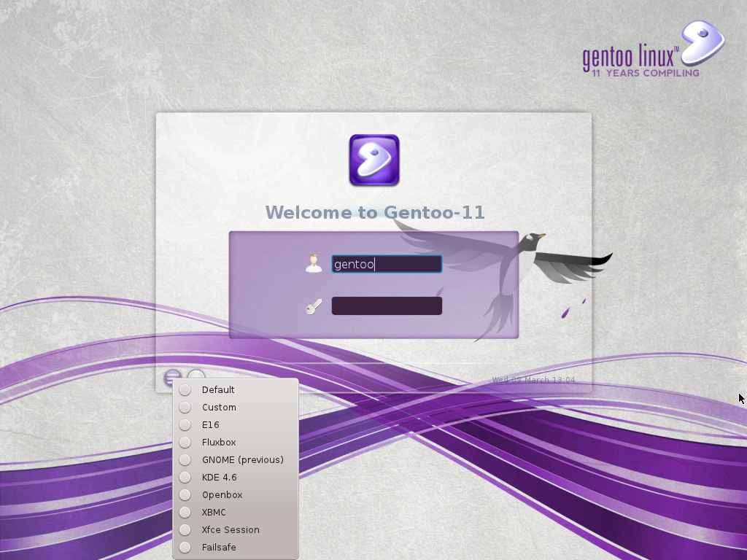747x560 pixels.
Task: Choose Openbox from the session menu
Action: (185, 494)
